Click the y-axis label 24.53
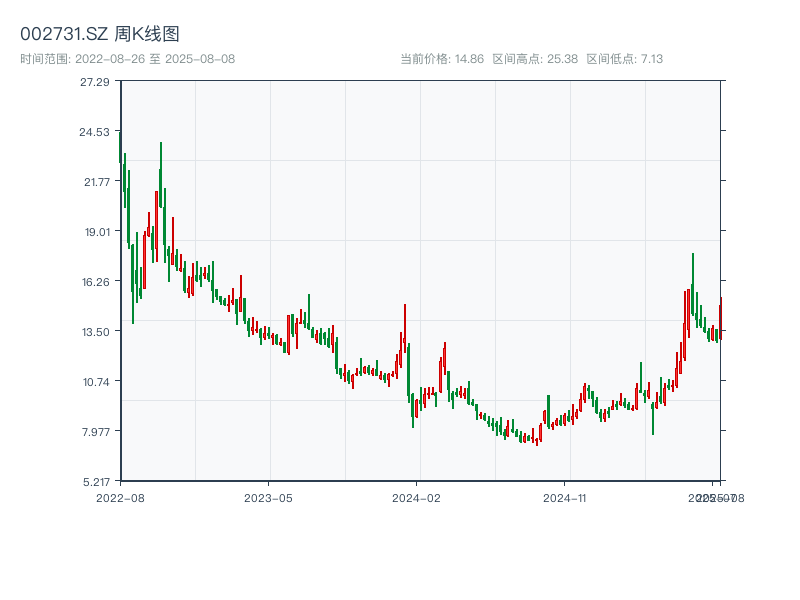This screenshot has width=800, height=600. (x=95, y=133)
